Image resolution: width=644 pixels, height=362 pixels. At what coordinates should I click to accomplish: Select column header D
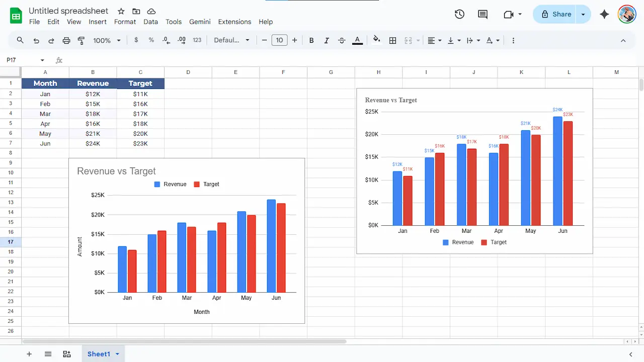(x=188, y=72)
